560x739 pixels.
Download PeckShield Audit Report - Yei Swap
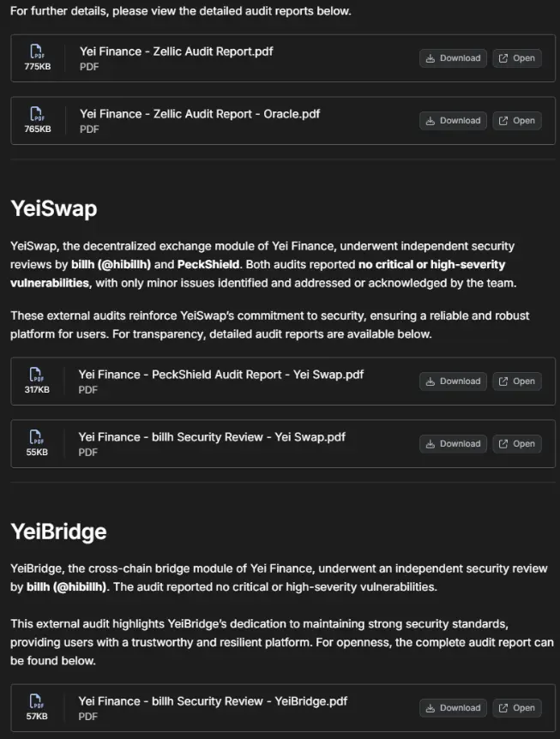click(x=453, y=382)
